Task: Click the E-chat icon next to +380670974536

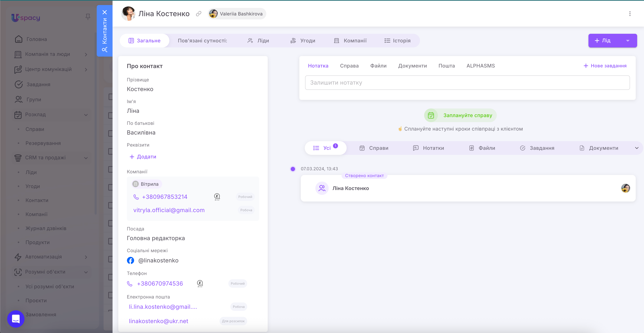Action: click(x=200, y=283)
